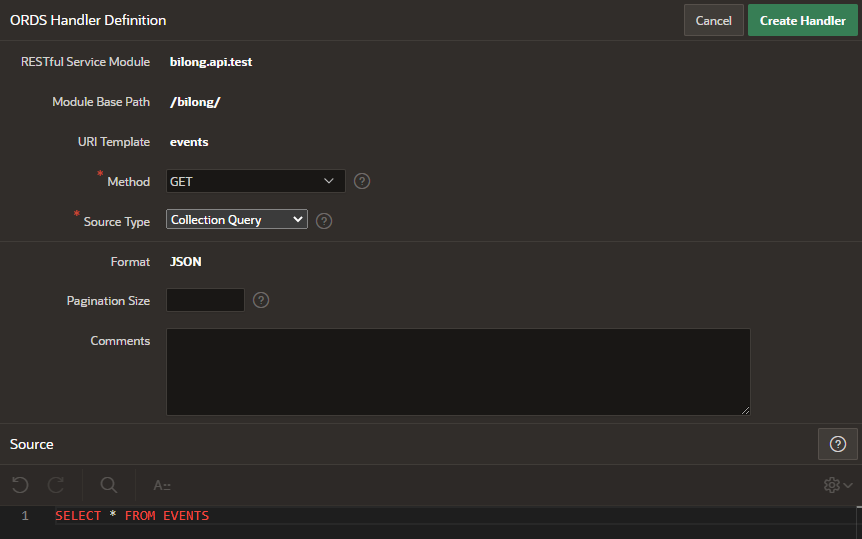Click the bilong.api.test module name
Screen dimensions: 862x539
click(x=211, y=62)
